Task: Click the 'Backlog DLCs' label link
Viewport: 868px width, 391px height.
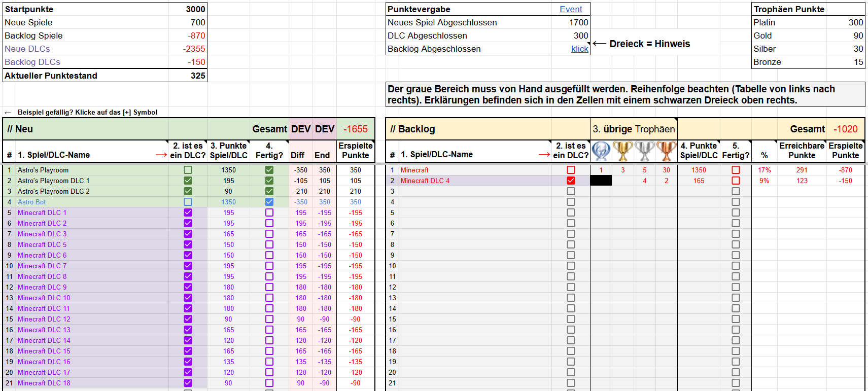Action: 32,62
